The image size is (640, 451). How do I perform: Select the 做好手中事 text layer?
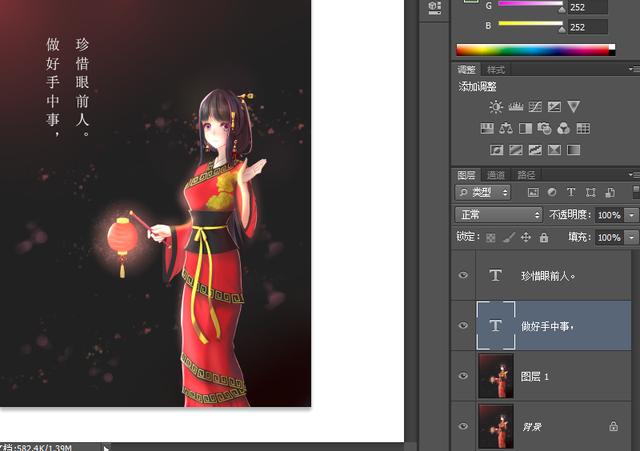560,326
